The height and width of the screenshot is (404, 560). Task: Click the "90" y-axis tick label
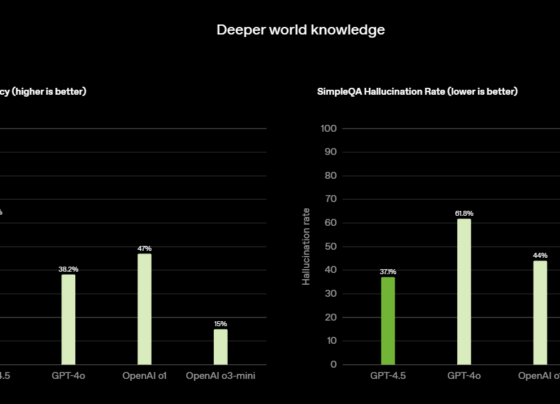330,152
